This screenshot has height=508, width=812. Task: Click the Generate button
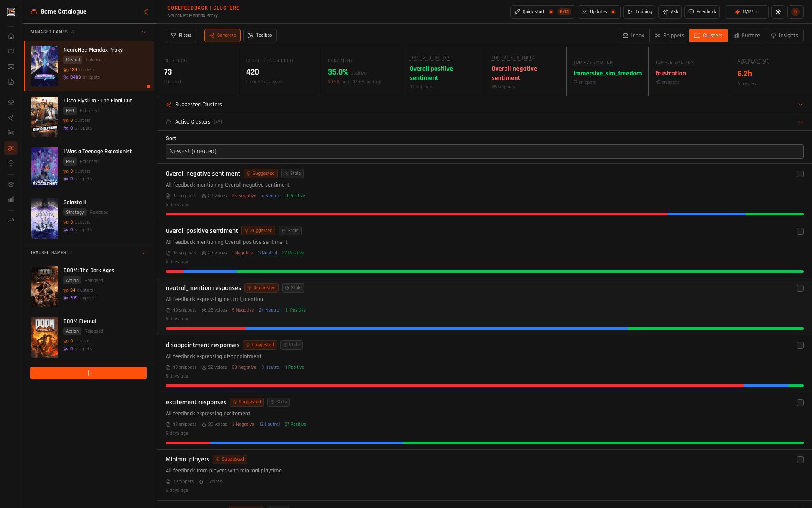[x=222, y=36]
